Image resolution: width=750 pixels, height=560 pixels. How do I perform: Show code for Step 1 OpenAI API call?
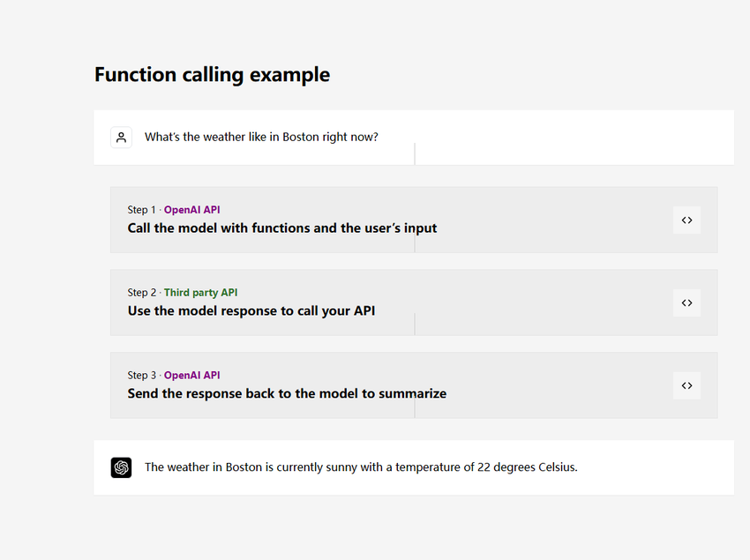tap(686, 220)
